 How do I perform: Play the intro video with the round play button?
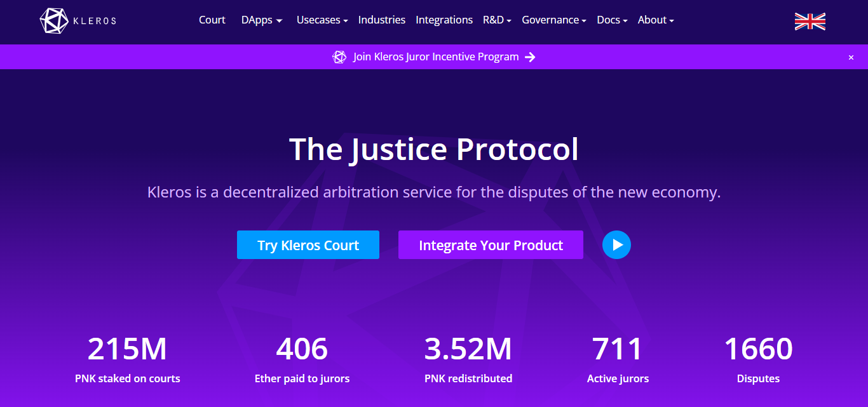pos(616,245)
